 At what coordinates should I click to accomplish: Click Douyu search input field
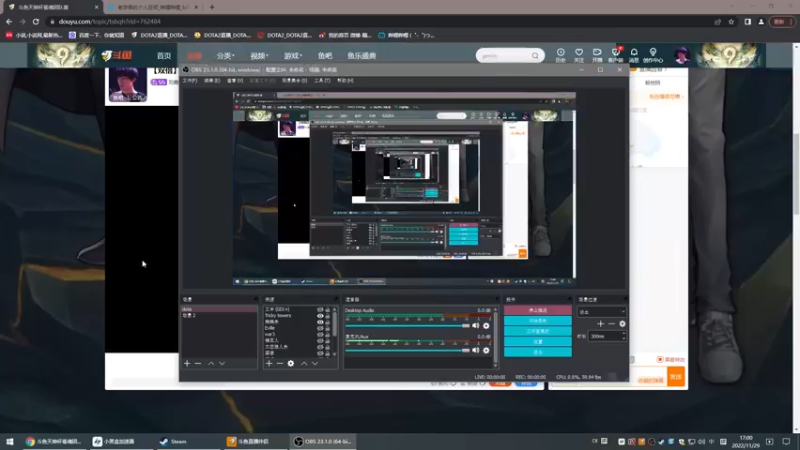click(x=504, y=56)
